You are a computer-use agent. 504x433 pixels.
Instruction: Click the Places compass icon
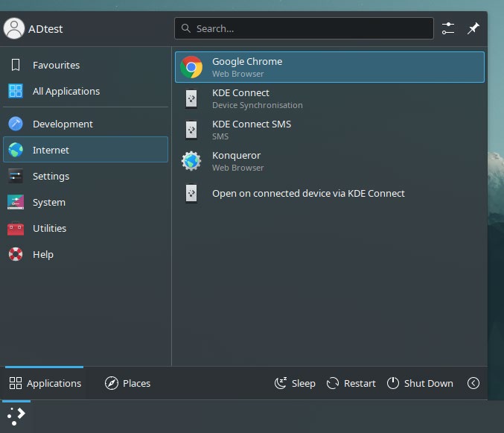[x=112, y=383]
